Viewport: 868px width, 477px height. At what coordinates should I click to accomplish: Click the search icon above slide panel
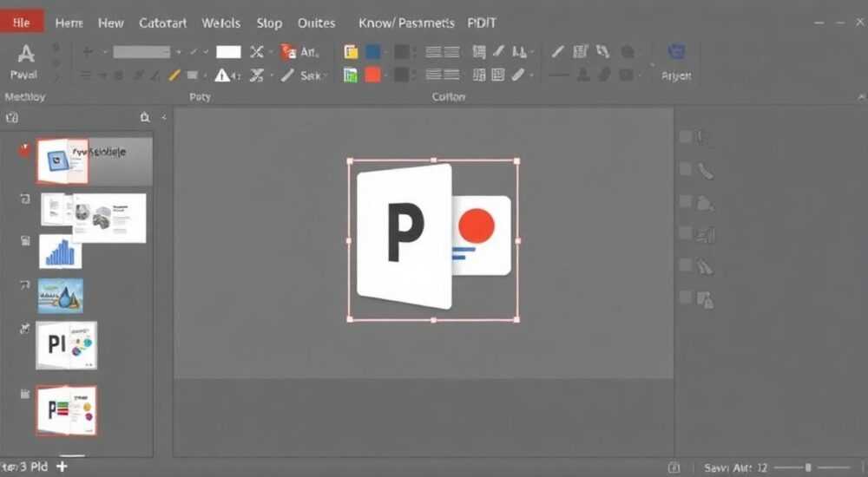pos(145,117)
